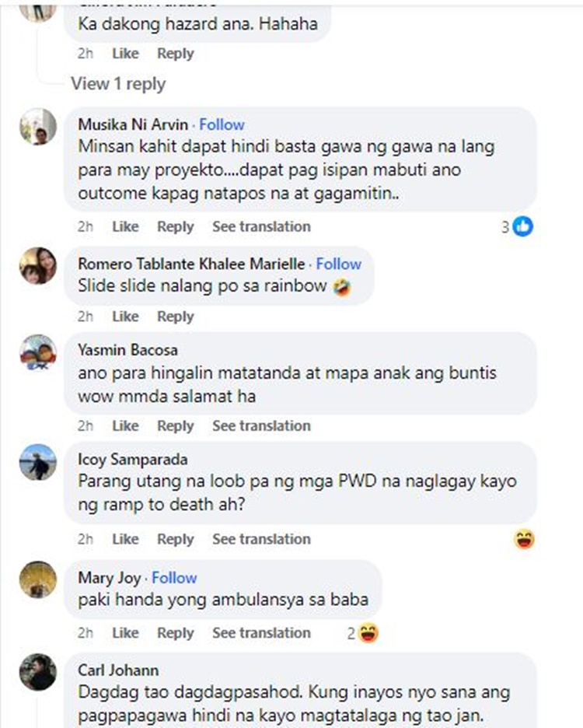
Task: View laughing reaction on Icoy Samparada's comment
Action: click(x=524, y=539)
